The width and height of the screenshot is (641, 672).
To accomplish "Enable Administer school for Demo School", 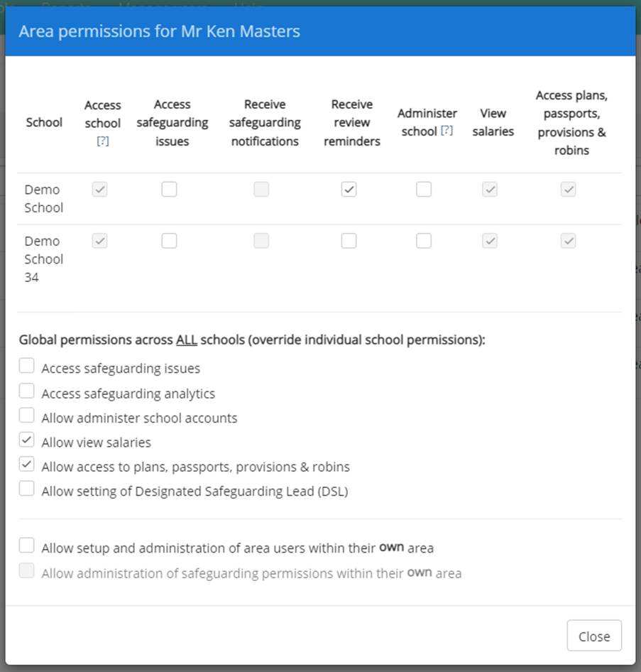I will (x=423, y=189).
